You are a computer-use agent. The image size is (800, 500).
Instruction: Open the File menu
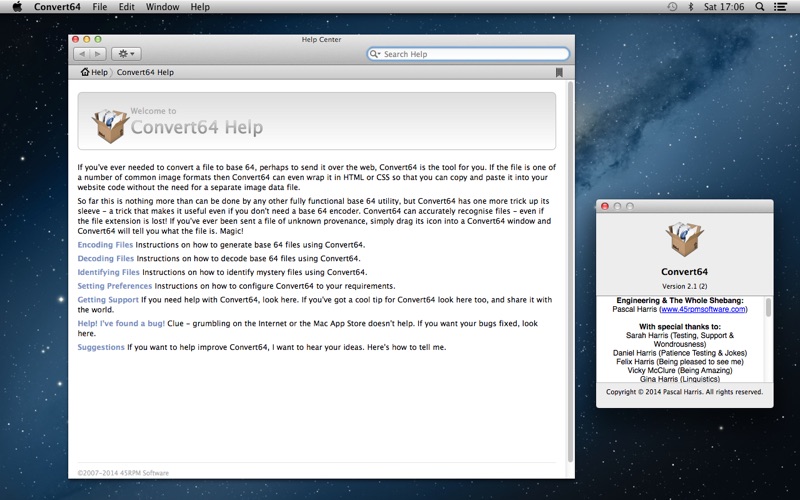(x=99, y=7)
